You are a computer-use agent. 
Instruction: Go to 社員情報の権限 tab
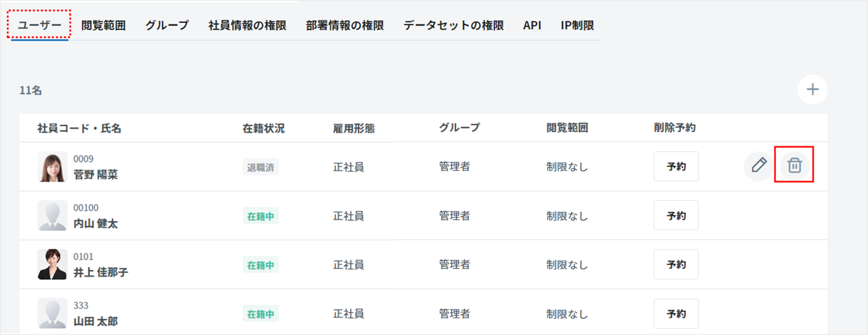(x=247, y=26)
